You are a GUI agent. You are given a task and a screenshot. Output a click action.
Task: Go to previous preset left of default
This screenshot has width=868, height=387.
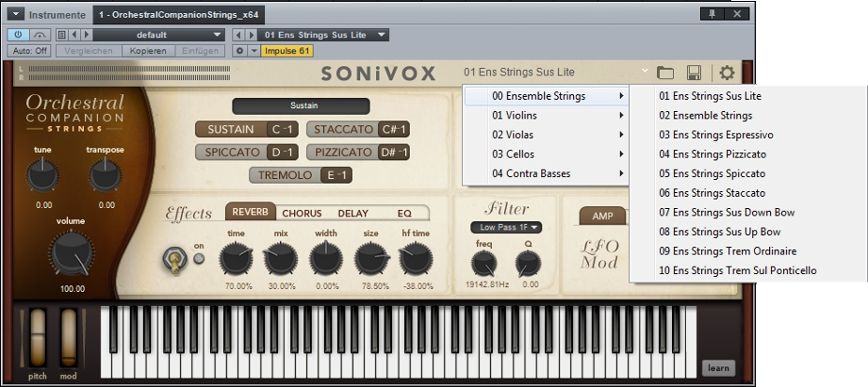(x=74, y=35)
